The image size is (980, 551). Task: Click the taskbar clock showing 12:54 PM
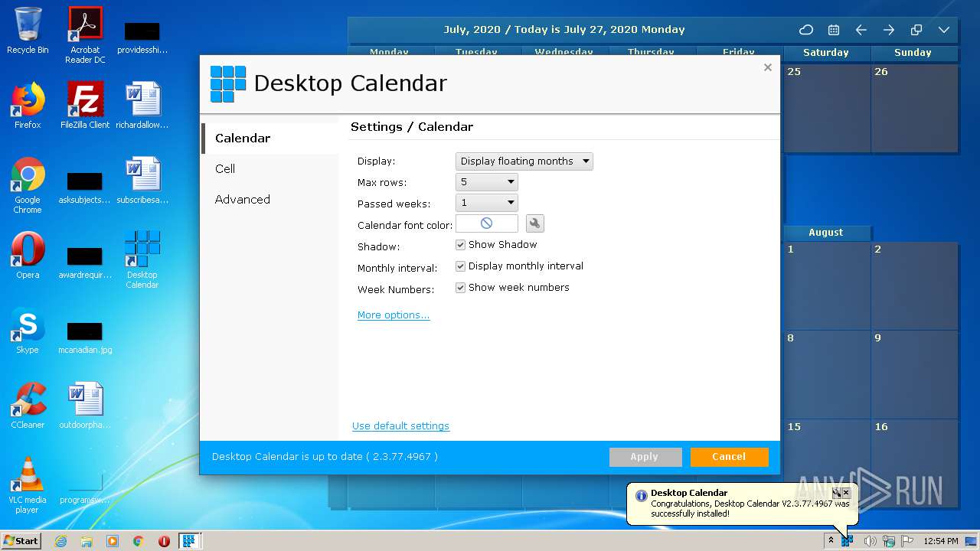click(x=941, y=541)
